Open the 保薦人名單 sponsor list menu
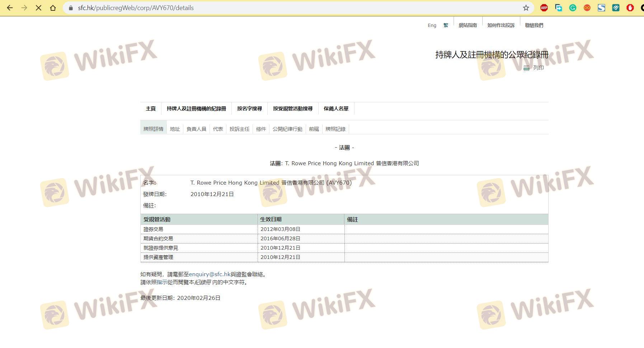The height and width of the screenshot is (348, 644). click(x=336, y=108)
